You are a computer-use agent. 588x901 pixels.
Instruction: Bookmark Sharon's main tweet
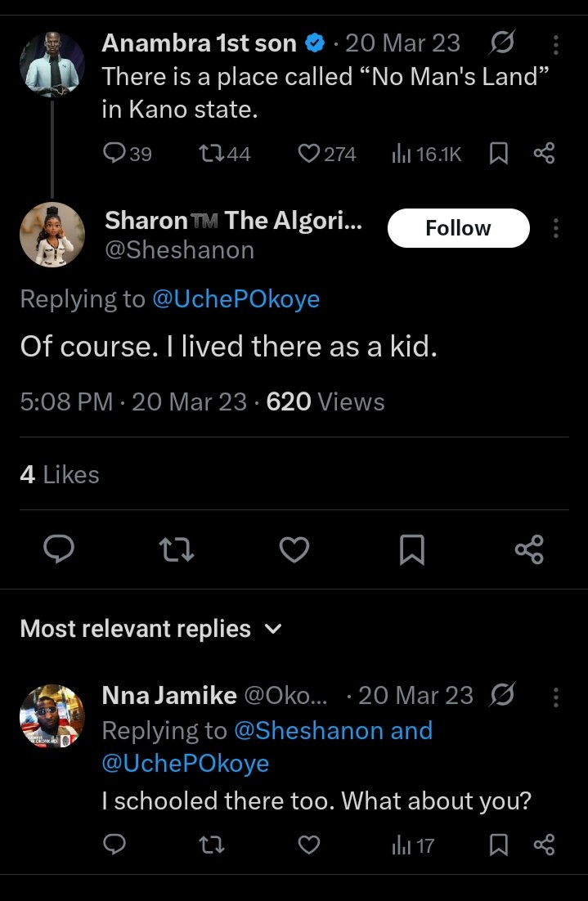point(412,550)
